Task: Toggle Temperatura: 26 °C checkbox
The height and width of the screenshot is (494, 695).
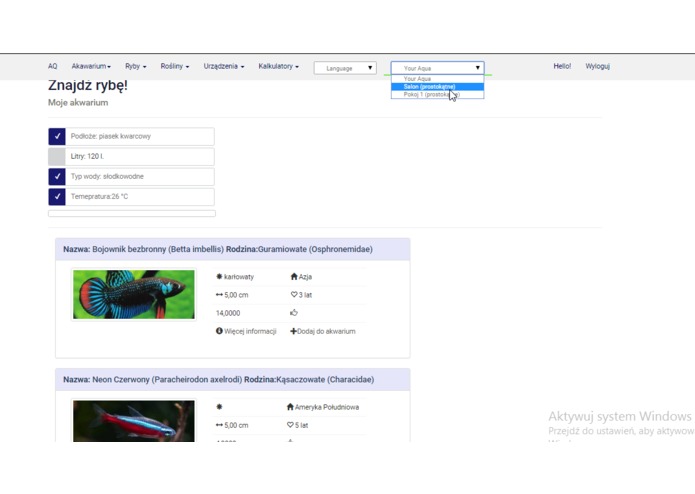Action: coord(57,196)
